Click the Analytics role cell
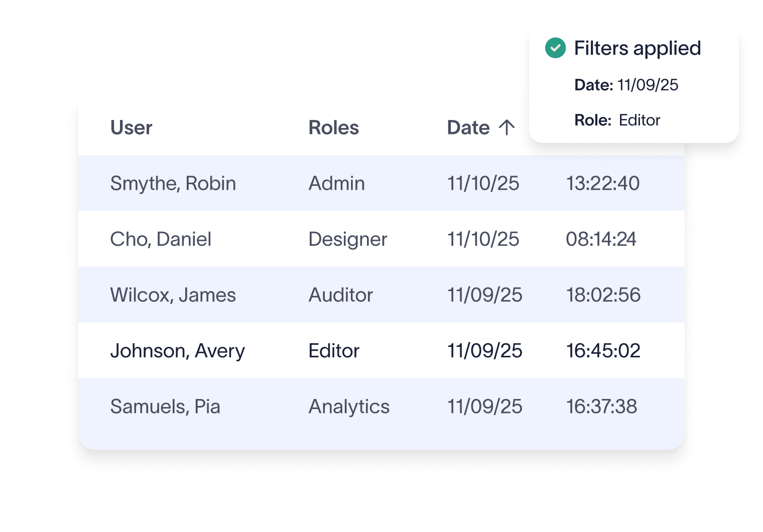This screenshot has width=763, height=532. [x=349, y=406]
